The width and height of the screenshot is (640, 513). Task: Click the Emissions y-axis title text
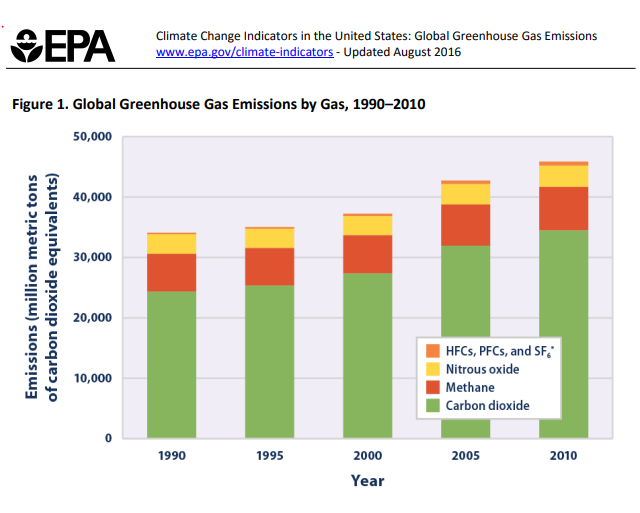[42, 288]
